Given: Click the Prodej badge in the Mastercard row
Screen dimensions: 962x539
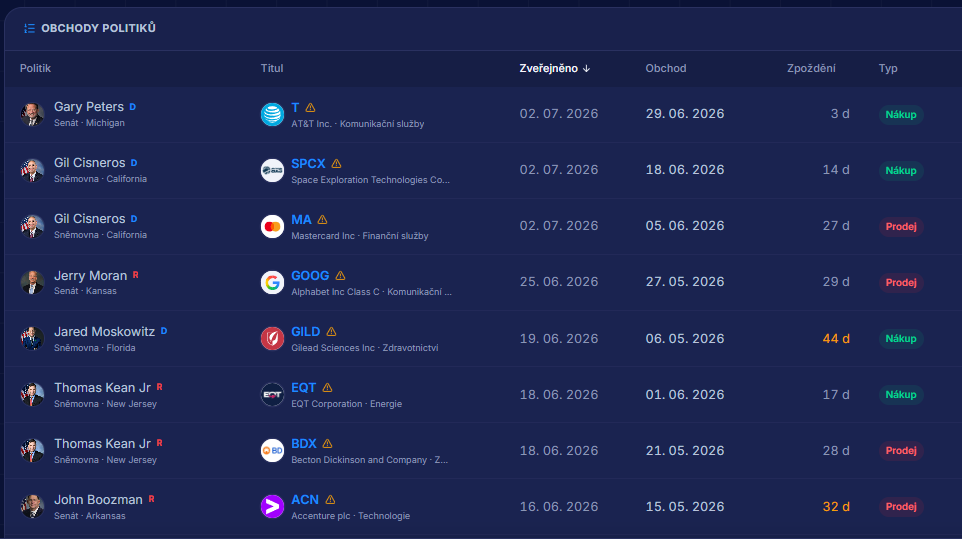Looking at the screenshot, I should coord(901,227).
